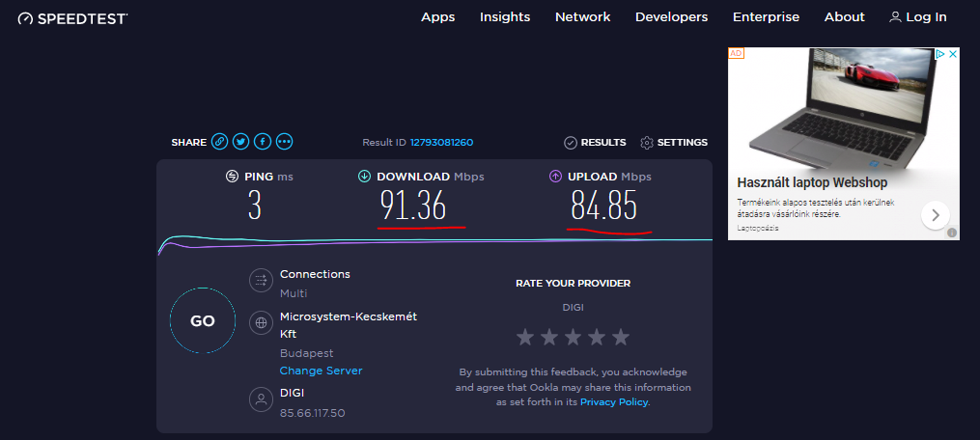This screenshot has width=980, height=440.
Task: Click the Ping icon
Action: click(232, 177)
